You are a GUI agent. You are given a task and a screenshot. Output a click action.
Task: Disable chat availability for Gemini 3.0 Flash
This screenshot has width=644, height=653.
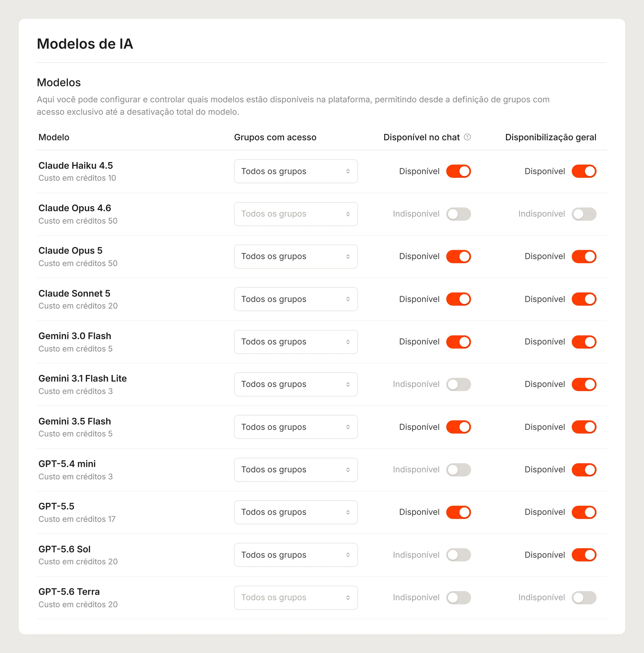[458, 342]
